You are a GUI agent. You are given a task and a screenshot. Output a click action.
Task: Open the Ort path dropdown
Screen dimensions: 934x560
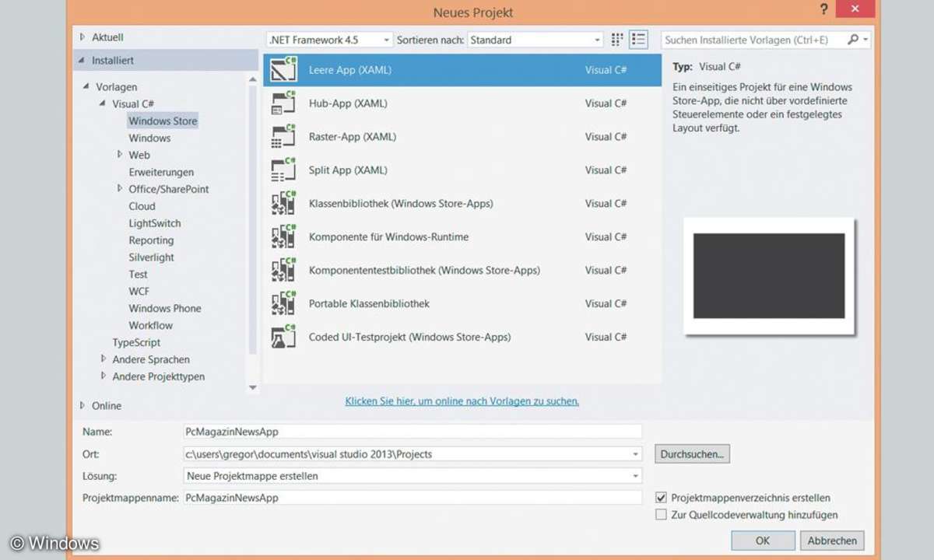[x=636, y=454]
